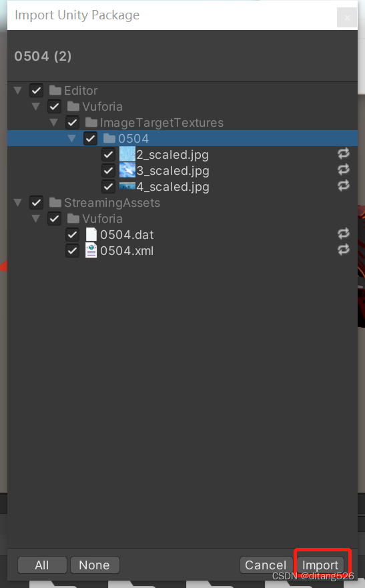The image size is (365, 588).
Task: Click the Cancel button
Action: 266,565
